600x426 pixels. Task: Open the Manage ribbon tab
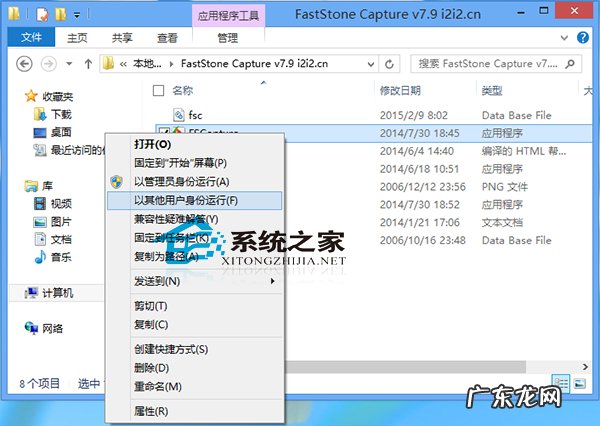[x=228, y=38]
